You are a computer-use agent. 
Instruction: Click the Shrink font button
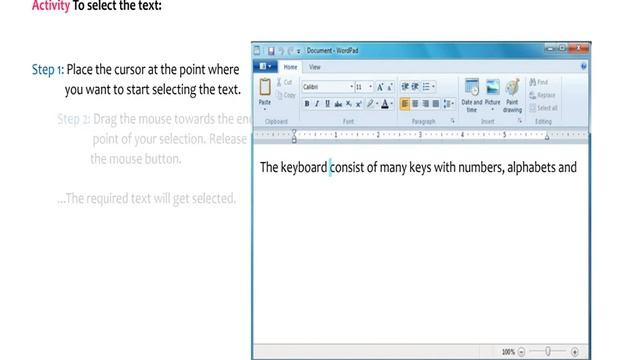point(390,87)
